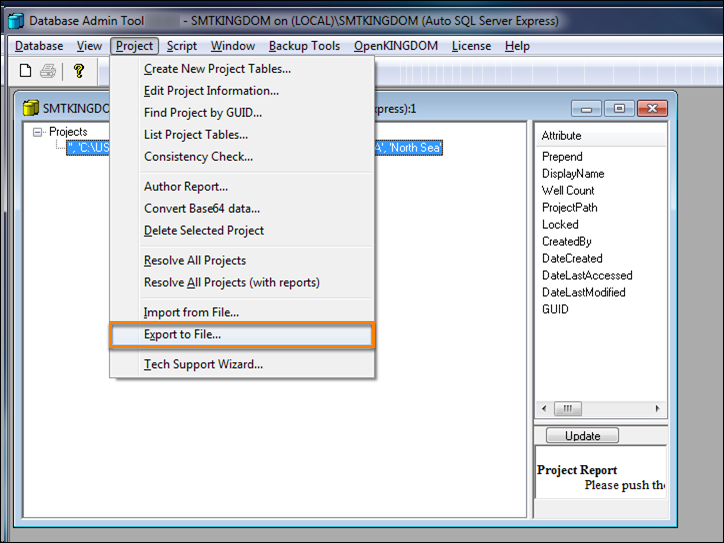724x543 pixels.
Task: Open the Script menu
Action: click(x=181, y=46)
